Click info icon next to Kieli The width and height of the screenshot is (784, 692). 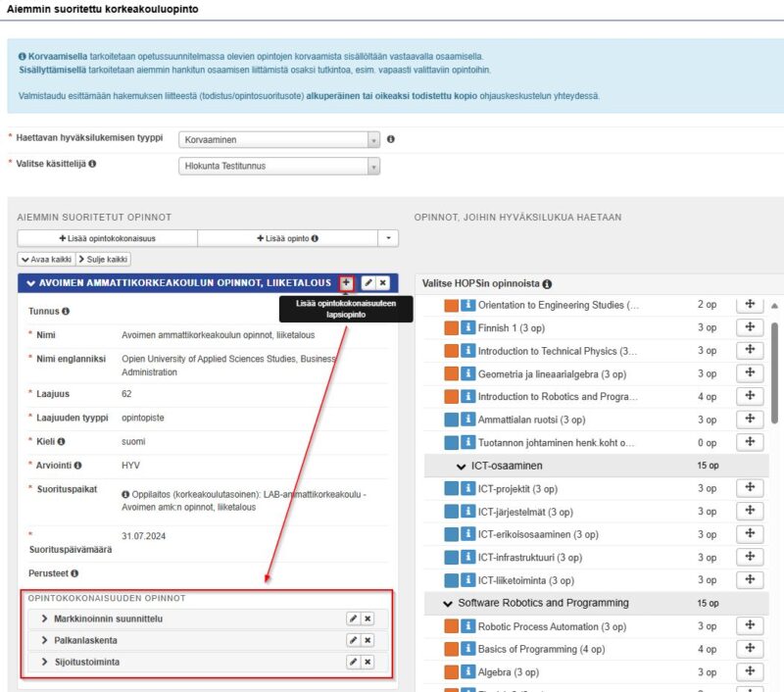[x=61, y=441]
